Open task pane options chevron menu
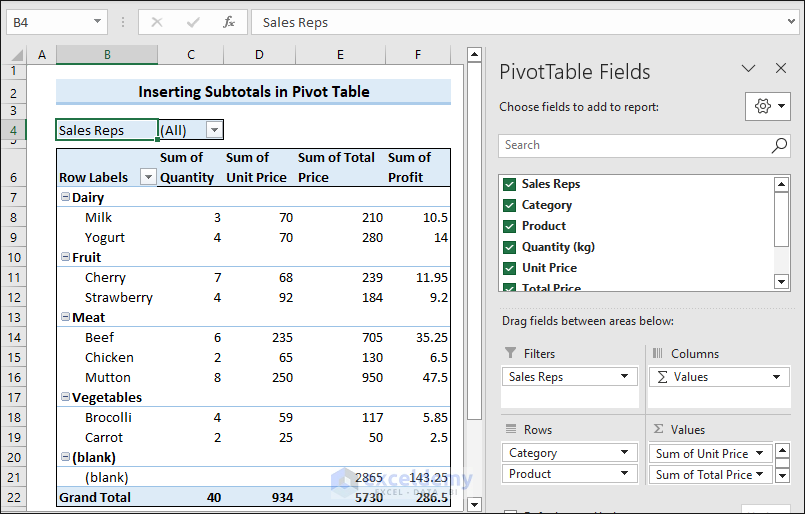The width and height of the screenshot is (805, 514). click(x=748, y=69)
